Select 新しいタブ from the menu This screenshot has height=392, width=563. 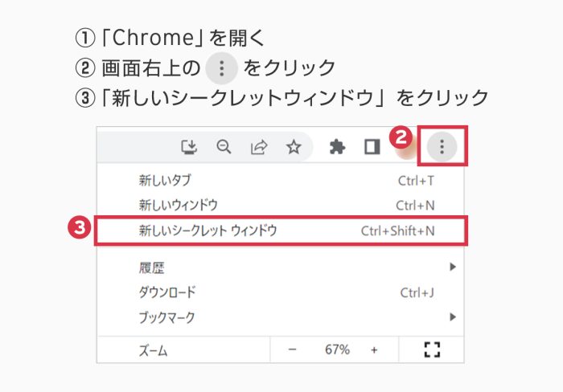pos(165,181)
